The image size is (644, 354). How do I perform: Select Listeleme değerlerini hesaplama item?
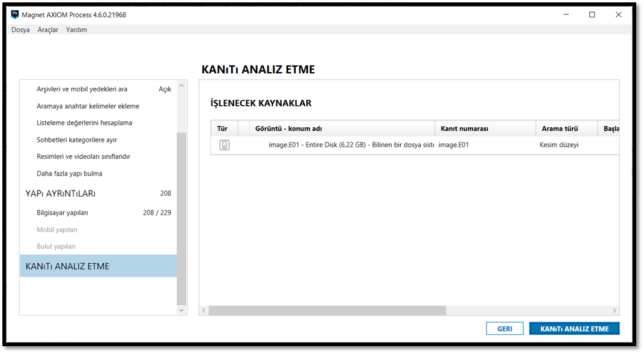[84, 123]
